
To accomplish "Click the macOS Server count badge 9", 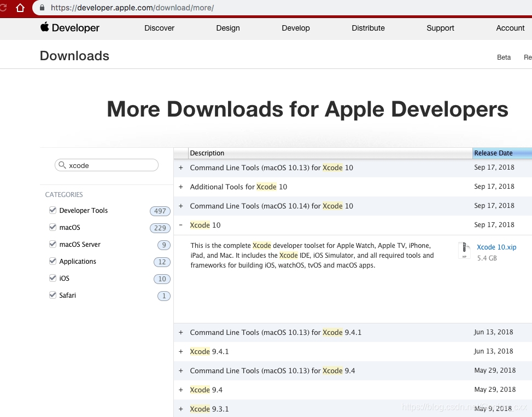I will (164, 245).
